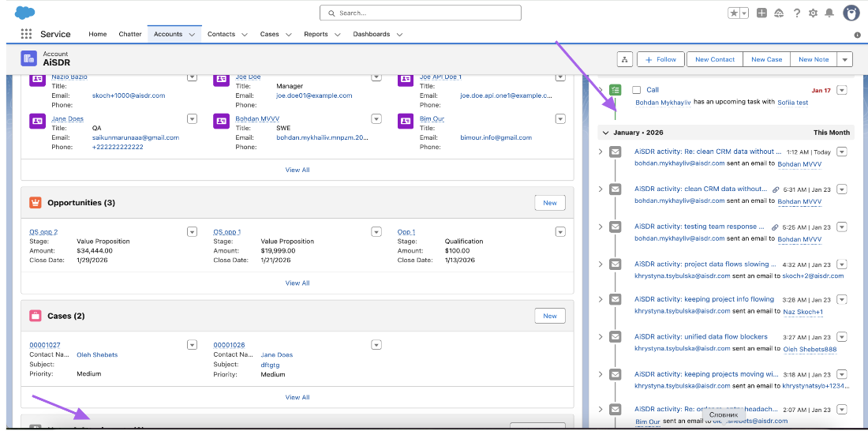Open the Contacts tab
Viewport: 868px width, 431px height.
click(x=222, y=35)
